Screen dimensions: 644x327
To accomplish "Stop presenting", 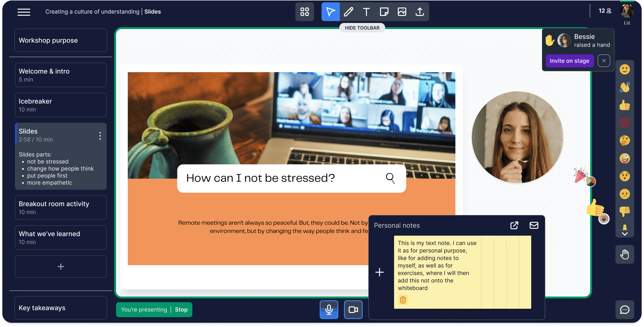I will click(x=181, y=309).
